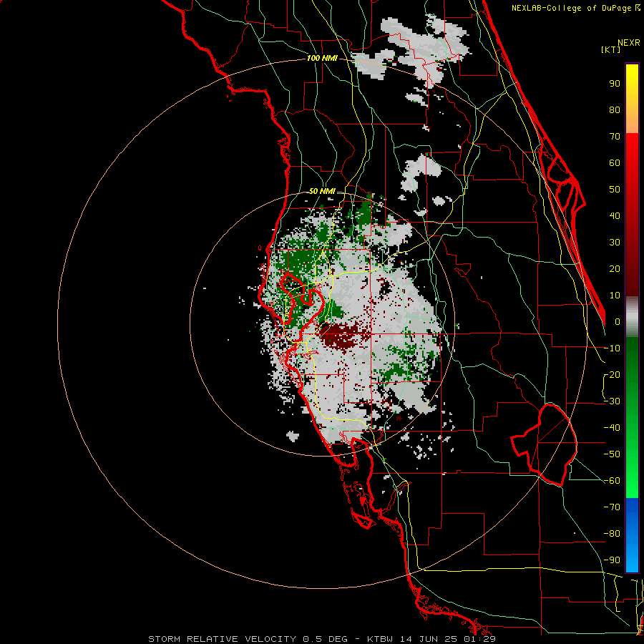
Task: Pick the blue bottom segment of color bar
Action: pyautogui.click(x=632, y=535)
